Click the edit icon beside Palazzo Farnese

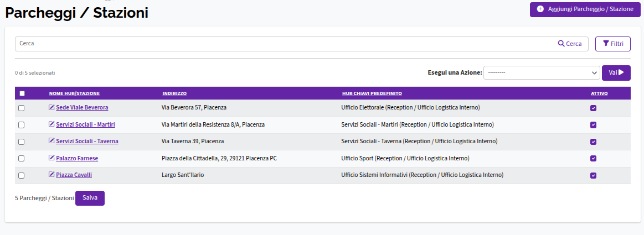[51, 158]
